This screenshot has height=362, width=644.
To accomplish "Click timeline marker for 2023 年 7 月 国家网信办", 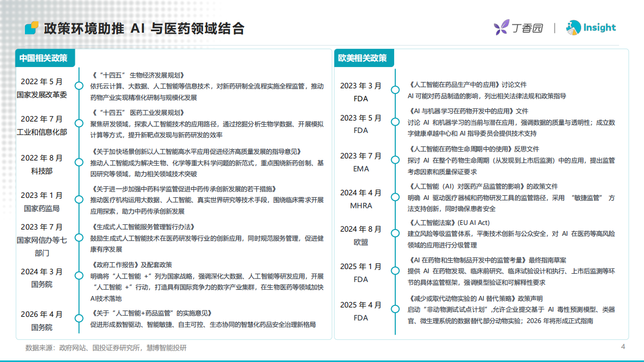I will 79,237.
